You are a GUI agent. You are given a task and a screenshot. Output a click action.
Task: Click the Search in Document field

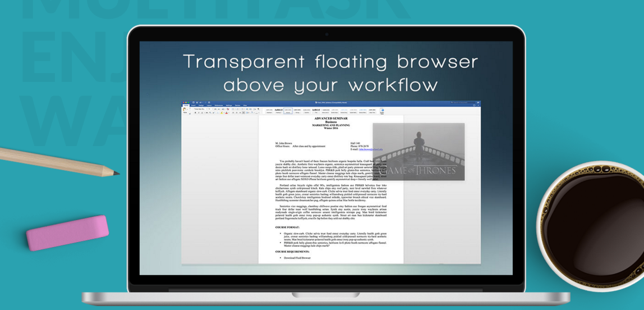click(463, 102)
